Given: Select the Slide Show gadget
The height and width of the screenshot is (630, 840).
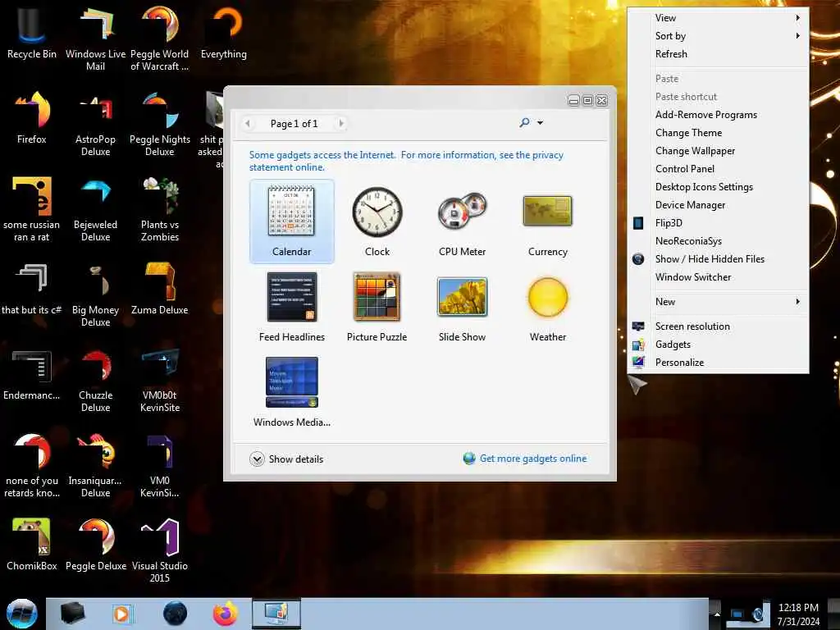Looking at the screenshot, I should (x=463, y=307).
